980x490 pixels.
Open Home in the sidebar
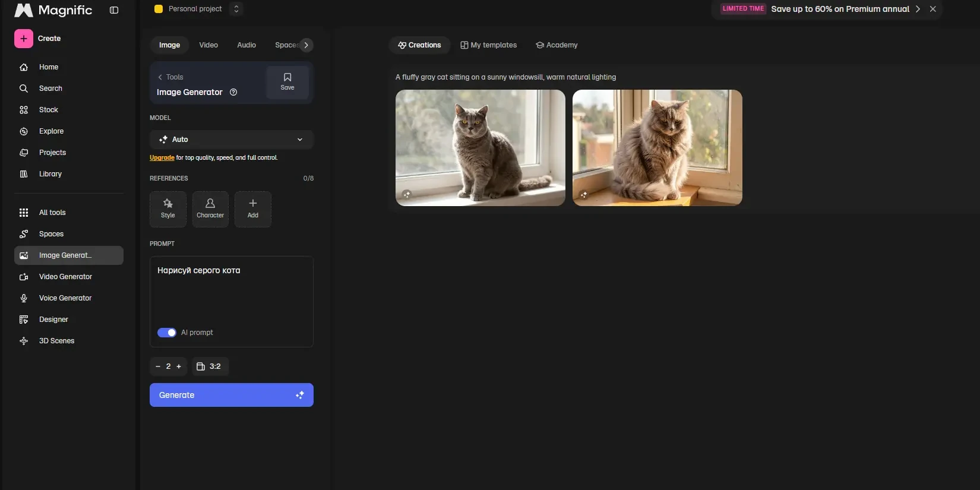pyautogui.click(x=69, y=67)
